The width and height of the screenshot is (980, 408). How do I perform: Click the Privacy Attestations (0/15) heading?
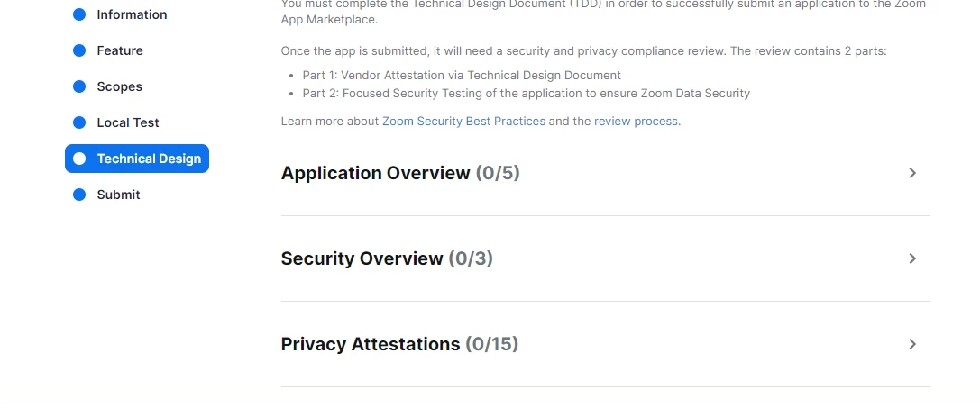click(x=399, y=344)
